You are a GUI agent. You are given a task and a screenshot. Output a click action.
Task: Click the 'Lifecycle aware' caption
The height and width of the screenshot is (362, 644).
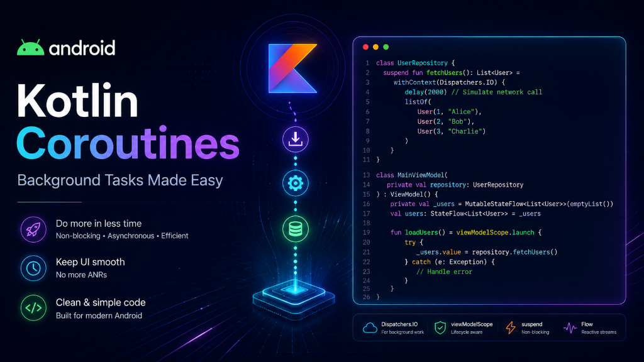(467, 332)
